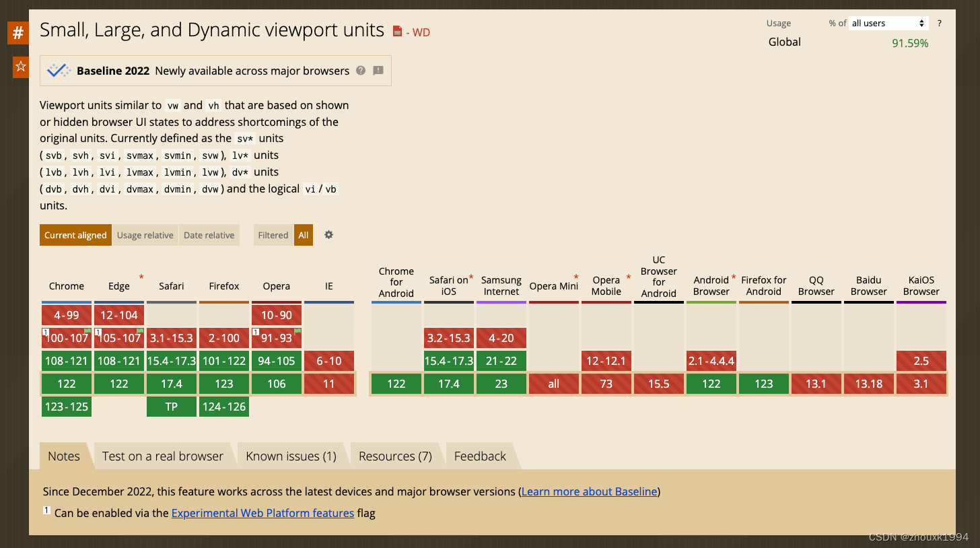The height and width of the screenshot is (548, 980).
Task: Click the feature title heading
Action: (x=212, y=30)
